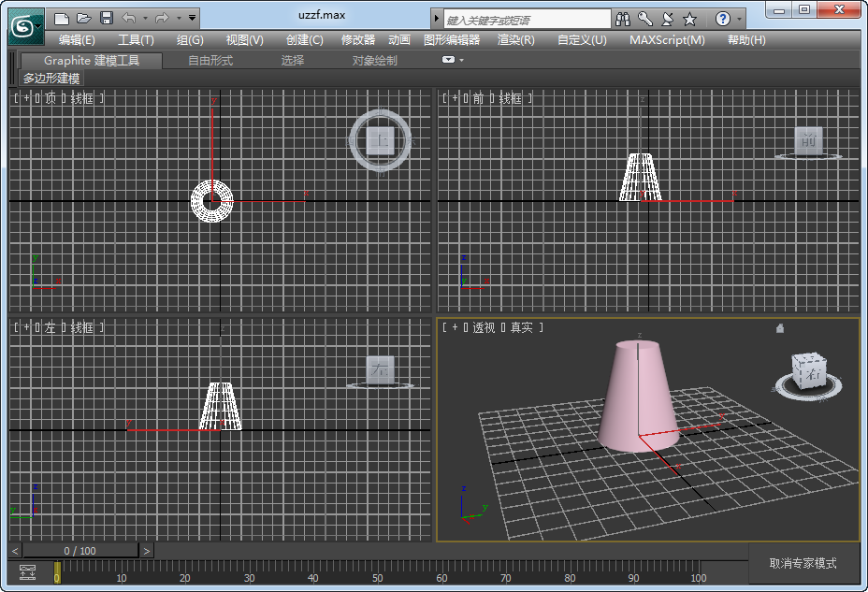This screenshot has width=868, height=592.
Task: Open the 线框 shading menu in left viewport
Action: 82,327
